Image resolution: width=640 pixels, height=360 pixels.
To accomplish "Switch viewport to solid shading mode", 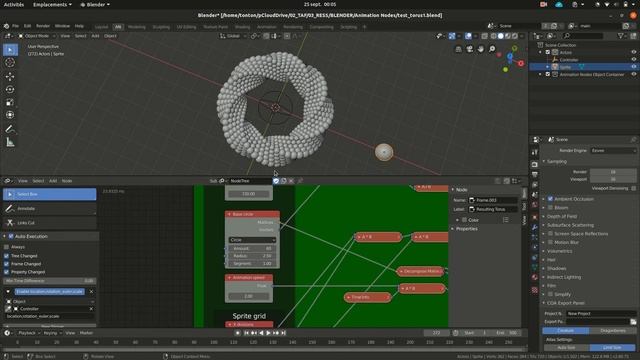I will (x=500, y=36).
